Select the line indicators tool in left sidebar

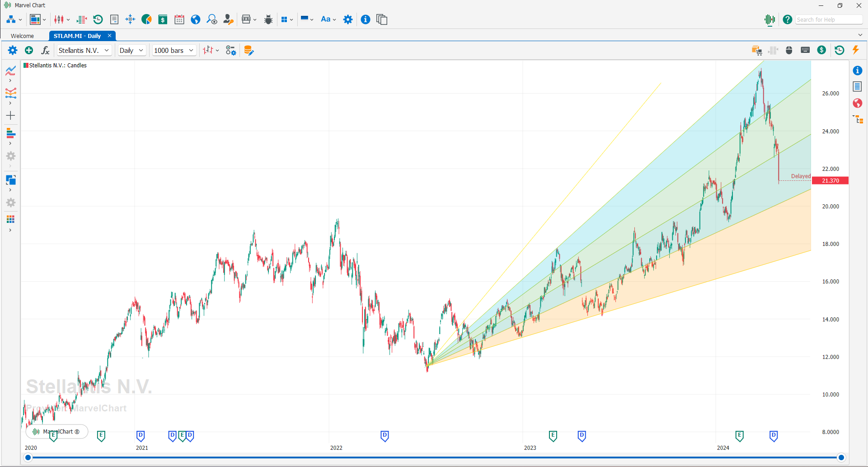tap(11, 71)
